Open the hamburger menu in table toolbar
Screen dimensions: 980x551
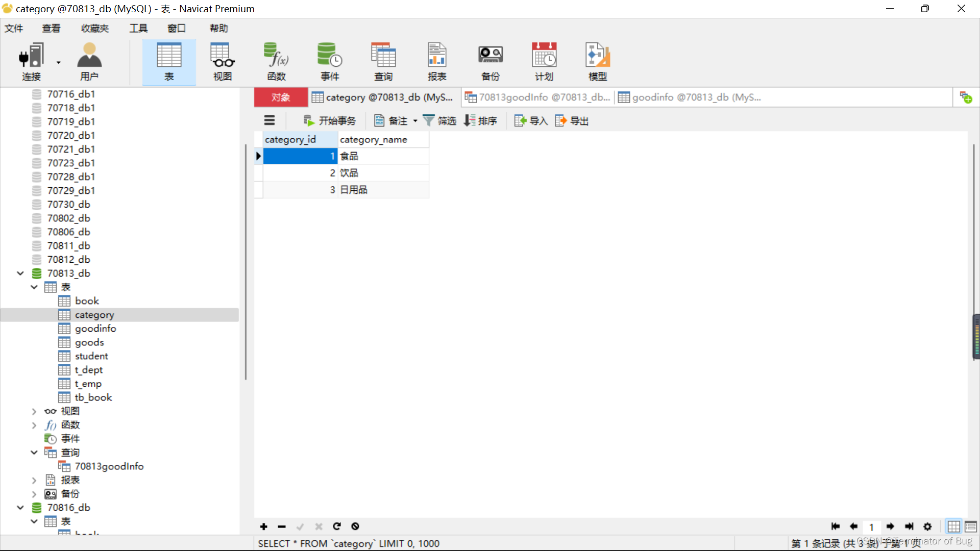[269, 120]
